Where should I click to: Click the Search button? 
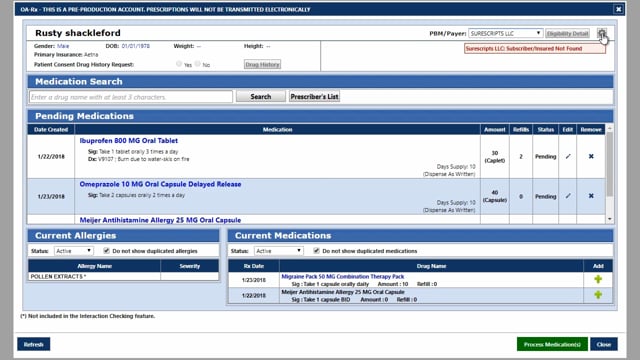coord(260,96)
